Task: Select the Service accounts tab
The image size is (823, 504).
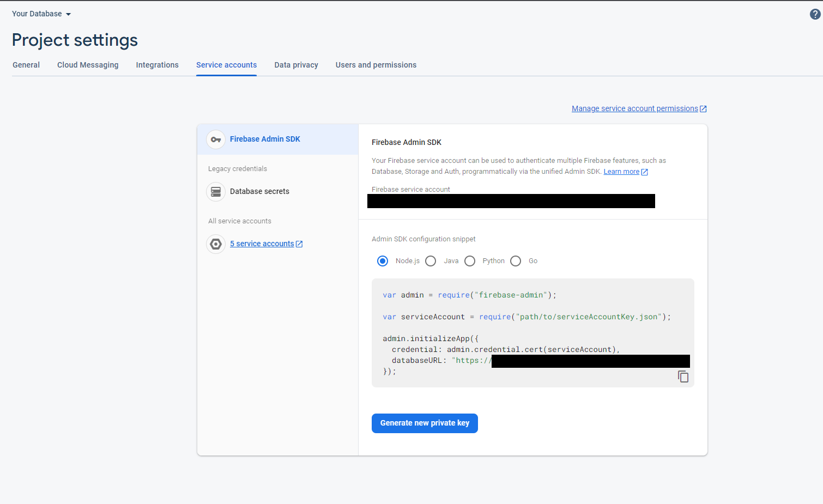Action: (226, 65)
